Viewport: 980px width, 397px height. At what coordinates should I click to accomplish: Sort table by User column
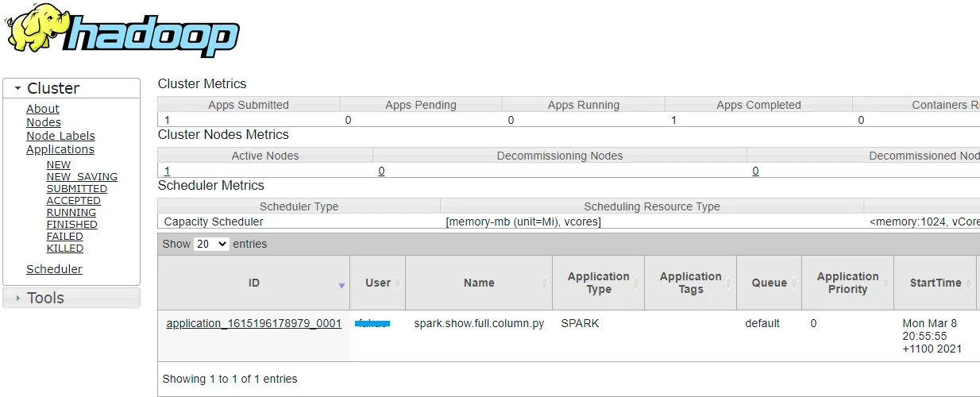378,283
